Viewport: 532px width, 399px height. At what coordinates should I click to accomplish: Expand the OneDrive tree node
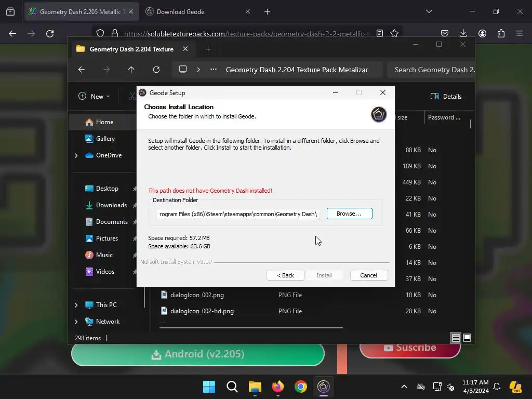pyautogui.click(x=76, y=155)
